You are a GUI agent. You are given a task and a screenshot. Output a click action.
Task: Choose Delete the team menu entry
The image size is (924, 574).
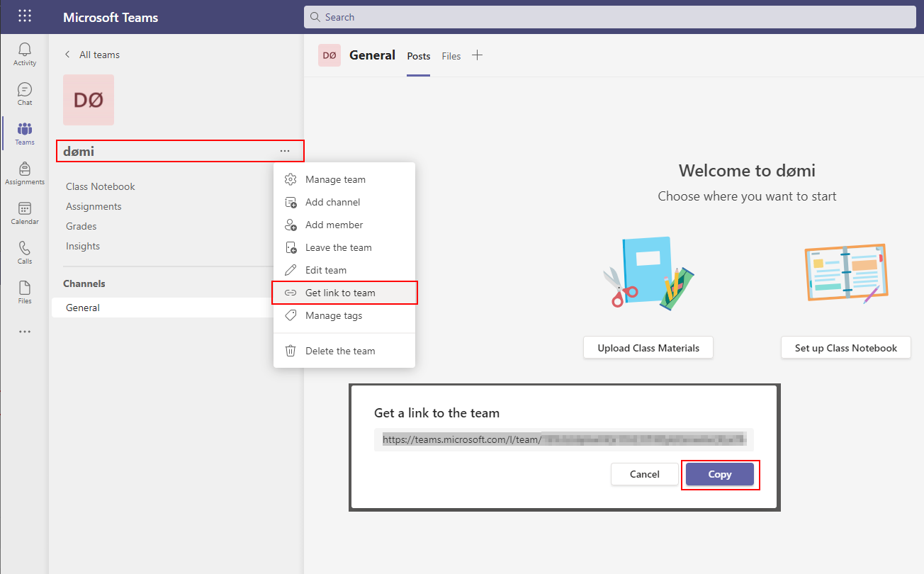344,351
